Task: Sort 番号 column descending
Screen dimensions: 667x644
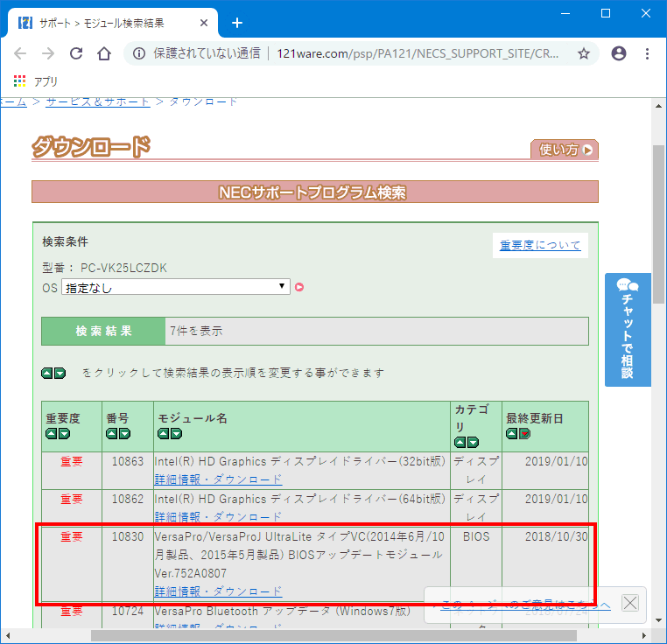Action: (x=124, y=434)
